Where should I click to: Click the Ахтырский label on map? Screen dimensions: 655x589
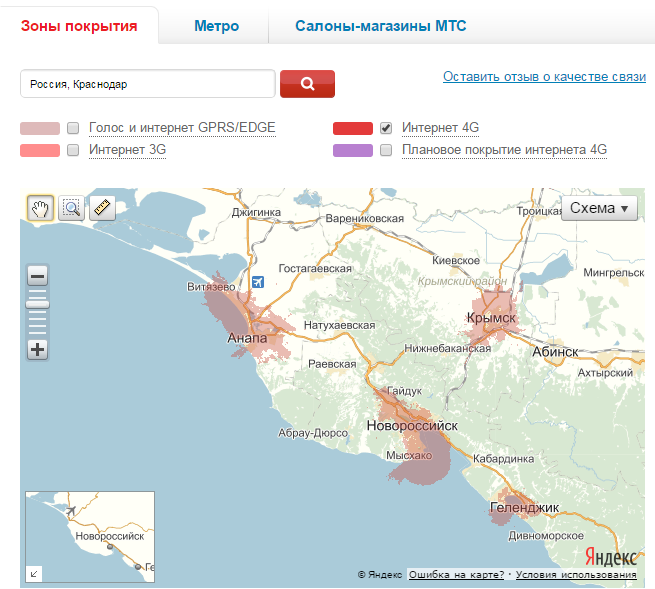(x=605, y=373)
